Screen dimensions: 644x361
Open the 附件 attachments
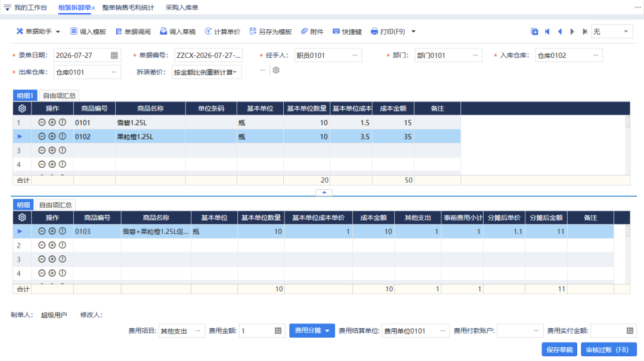[312, 32]
